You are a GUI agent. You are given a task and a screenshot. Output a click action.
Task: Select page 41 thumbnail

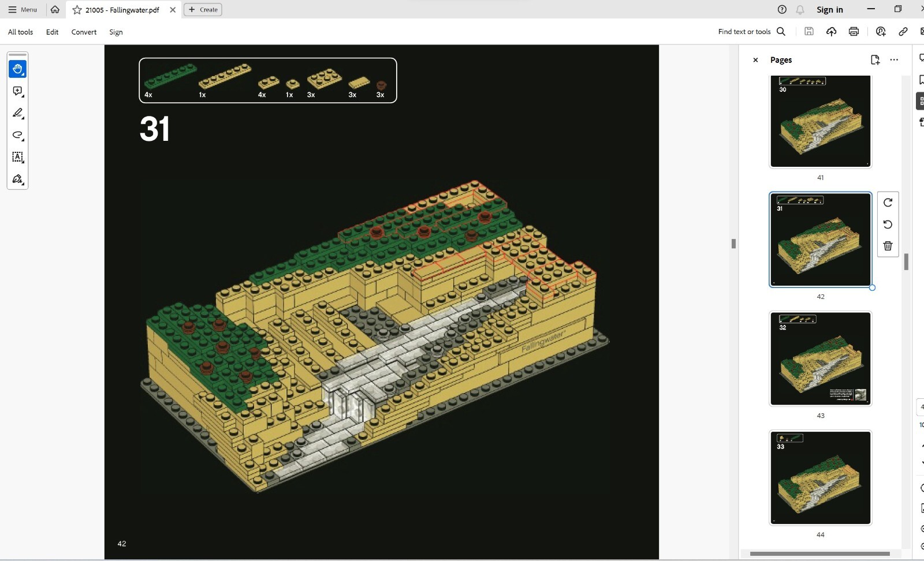point(820,121)
